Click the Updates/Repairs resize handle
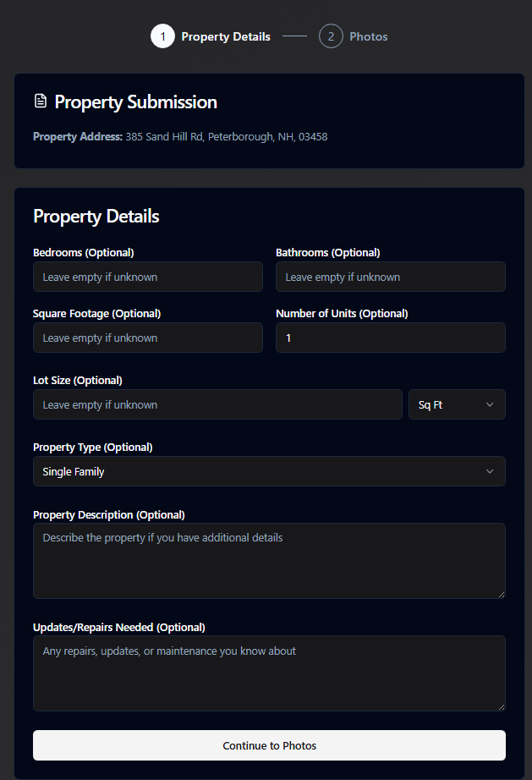 501,706
